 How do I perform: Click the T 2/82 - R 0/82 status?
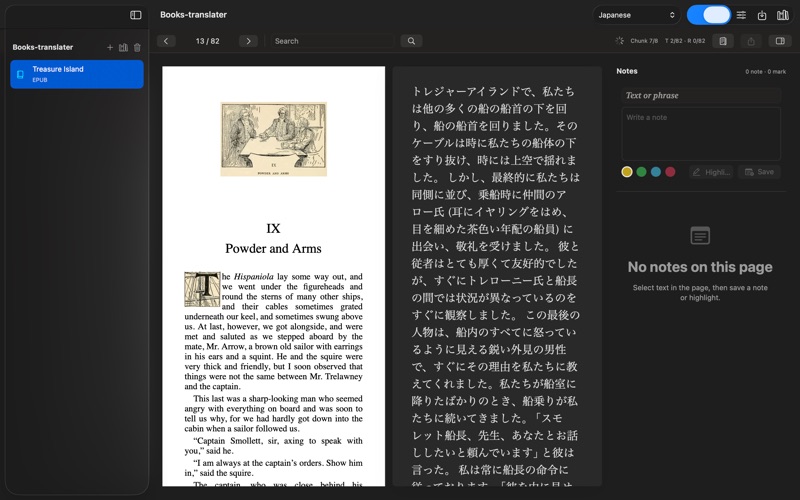685,41
